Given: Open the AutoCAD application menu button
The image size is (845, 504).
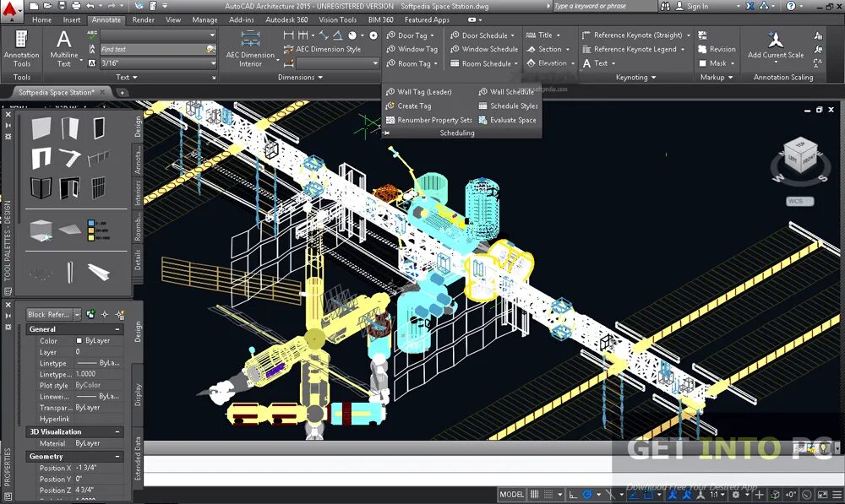Looking at the screenshot, I should 11,11.
